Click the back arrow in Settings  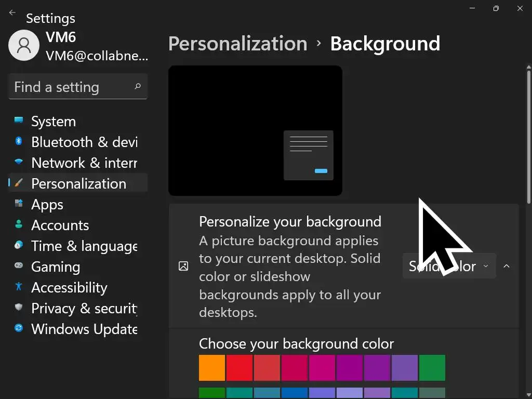coord(12,12)
